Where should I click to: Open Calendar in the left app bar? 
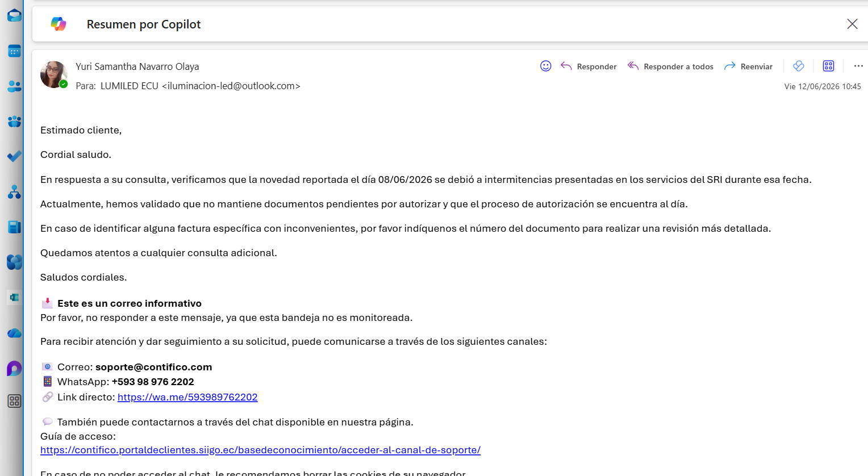coord(14,51)
